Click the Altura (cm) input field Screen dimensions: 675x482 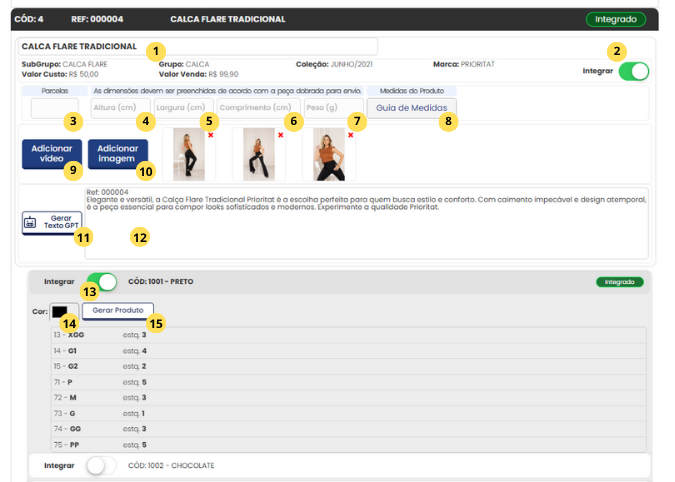pyautogui.click(x=120, y=108)
